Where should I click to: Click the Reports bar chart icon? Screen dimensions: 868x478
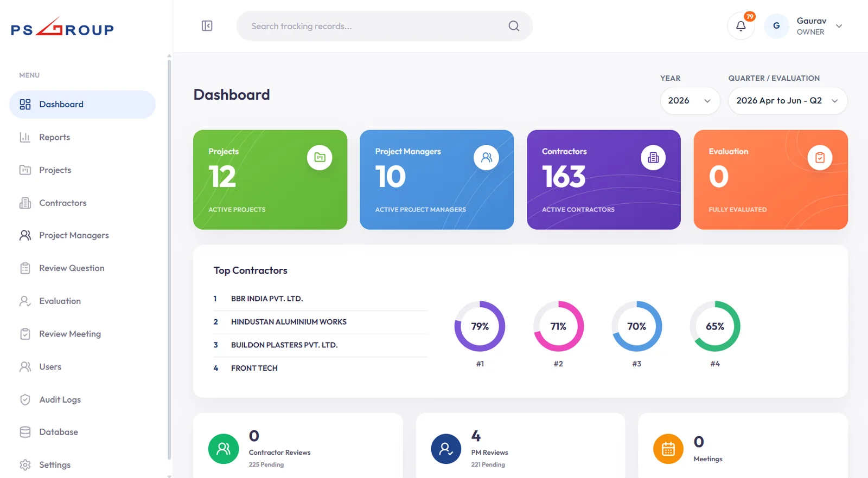pyautogui.click(x=25, y=137)
